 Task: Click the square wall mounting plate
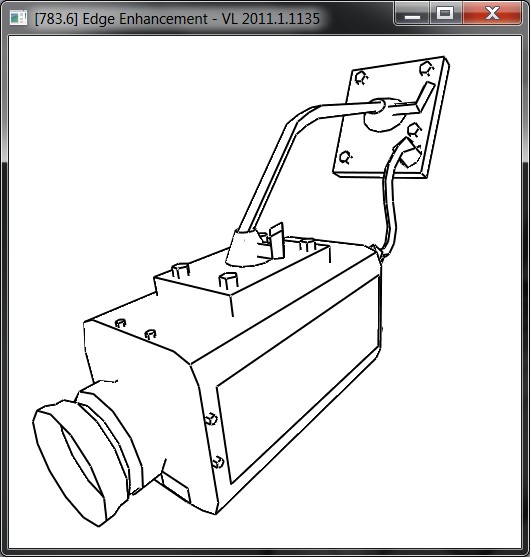tap(391, 117)
